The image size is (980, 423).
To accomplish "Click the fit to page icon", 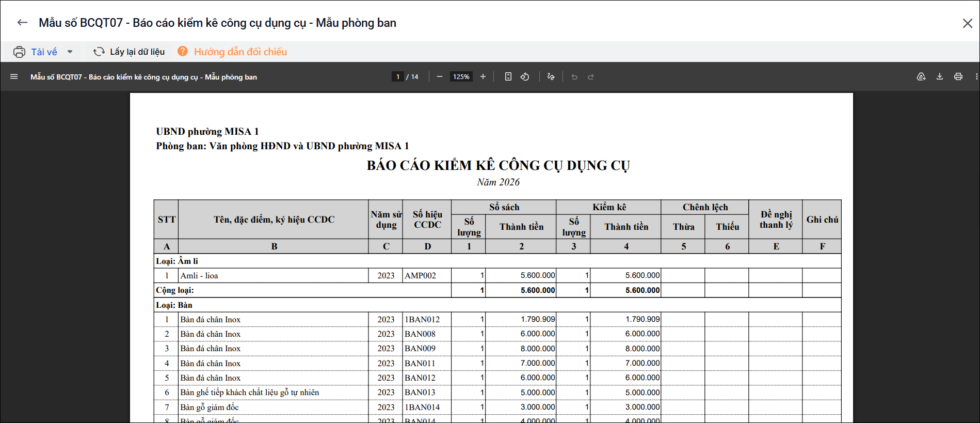I will click(x=508, y=76).
